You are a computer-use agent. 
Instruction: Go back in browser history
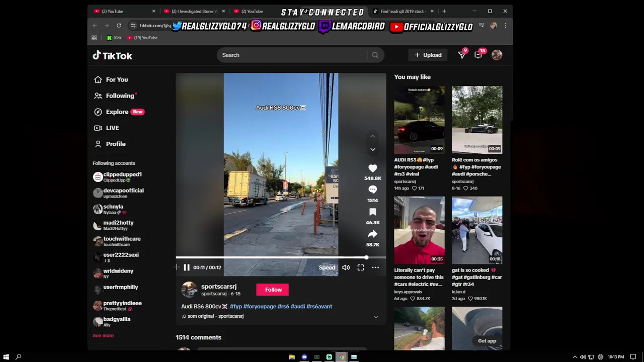point(95,26)
